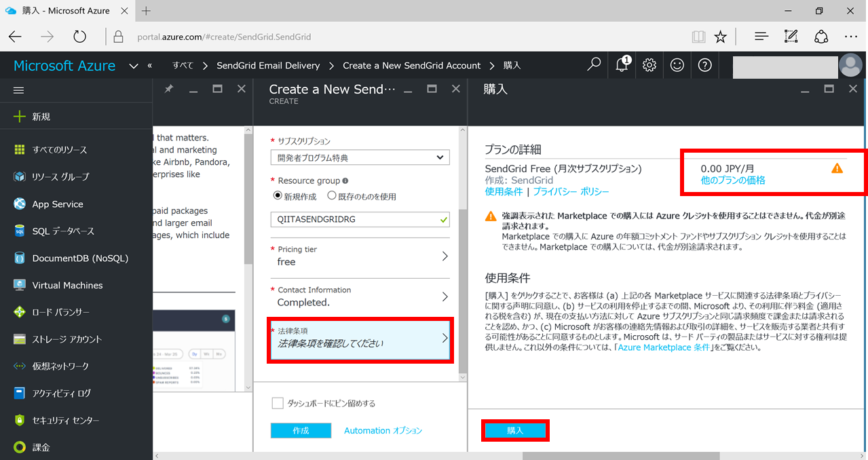Click the App Service globe icon
Image resolution: width=868 pixels, height=460 pixels.
[x=20, y=204]
